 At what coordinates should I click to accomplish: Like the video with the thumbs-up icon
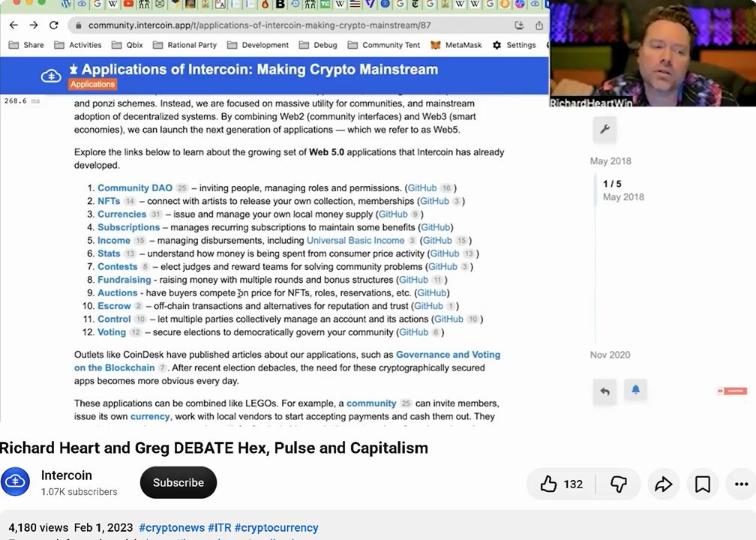549,484
